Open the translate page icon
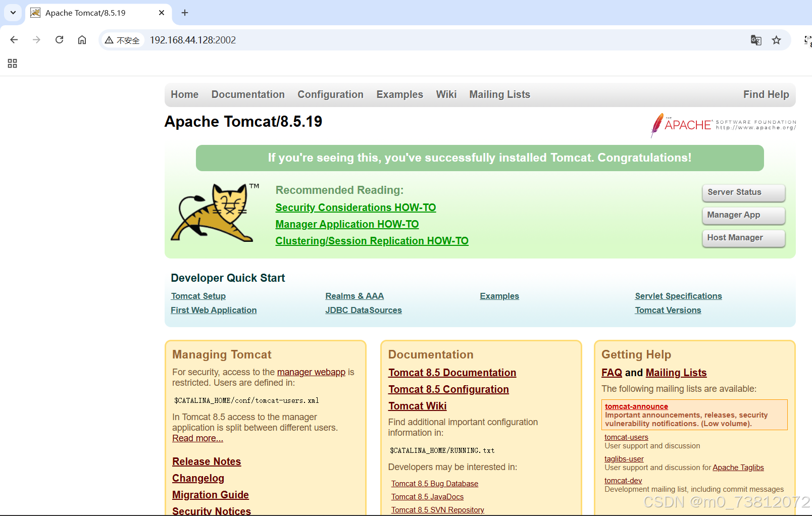Screen dimensions: 812x516 pyautogui.click(x=755, y=40)
